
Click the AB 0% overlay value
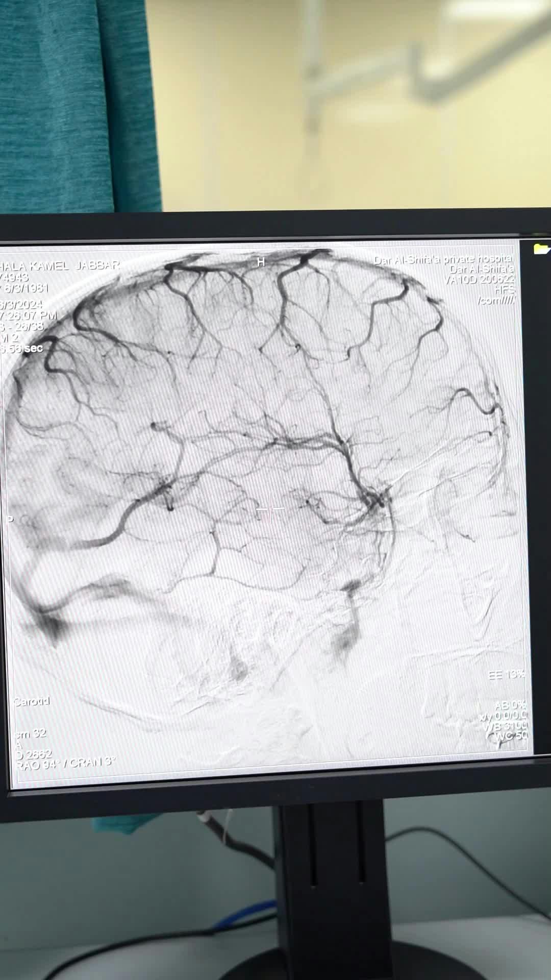click(510, 706)
